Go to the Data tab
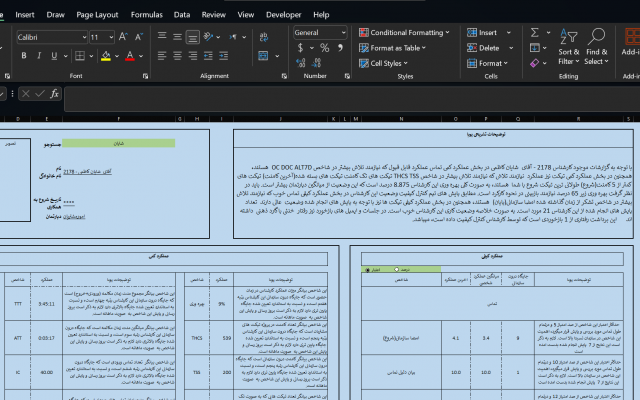The image size is (640, 400). [x=182, y=15]
